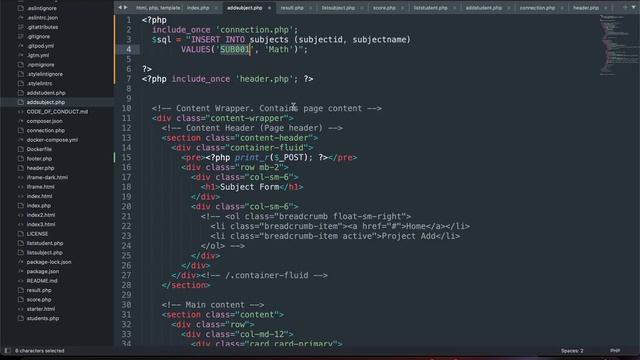Open addstudent.php in the sidebar
Screen dimensions: 640x360
(46, 93)
